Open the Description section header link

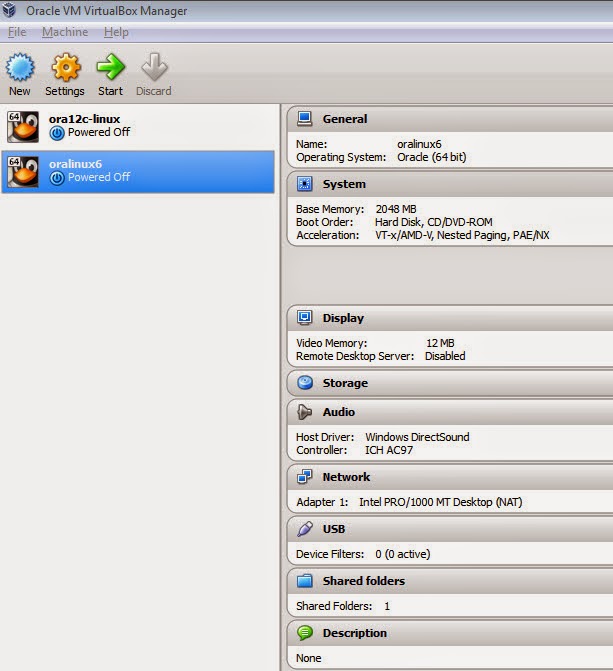point(354,633)
